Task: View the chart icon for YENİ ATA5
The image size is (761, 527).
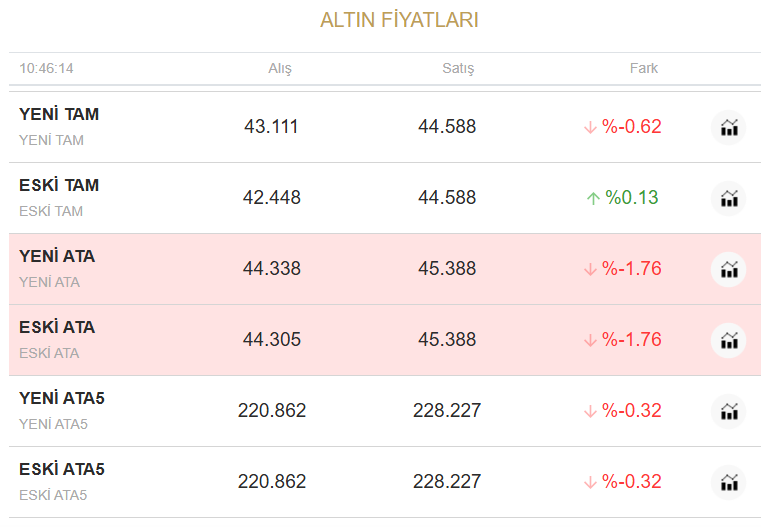Action: click(x=728, y=412)
